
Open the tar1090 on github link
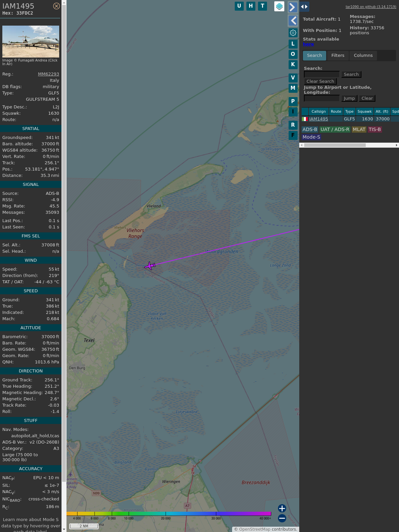pos(371,7)
